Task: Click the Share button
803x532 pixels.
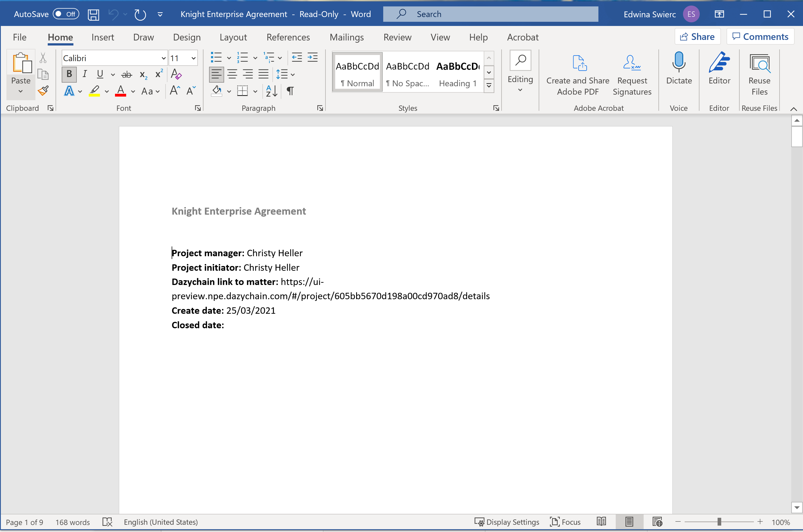Action: tap(697, 37)
